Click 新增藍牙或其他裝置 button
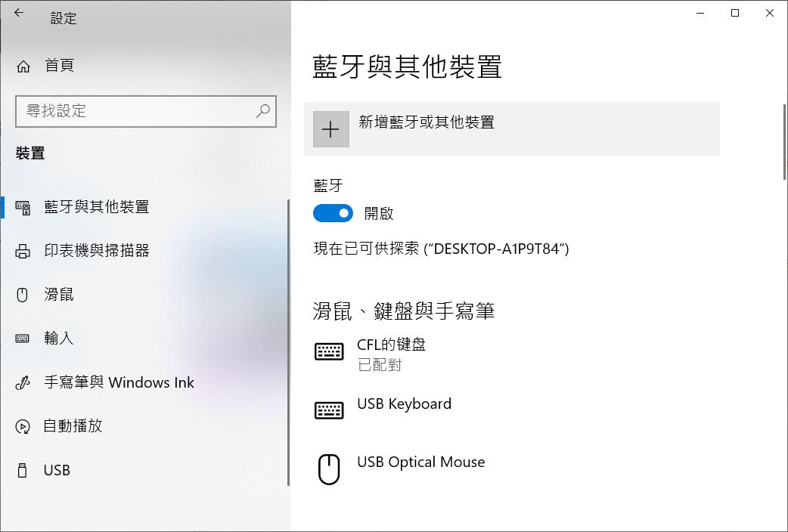The width and height of the screenshot is (788, 532). point(512,129)
